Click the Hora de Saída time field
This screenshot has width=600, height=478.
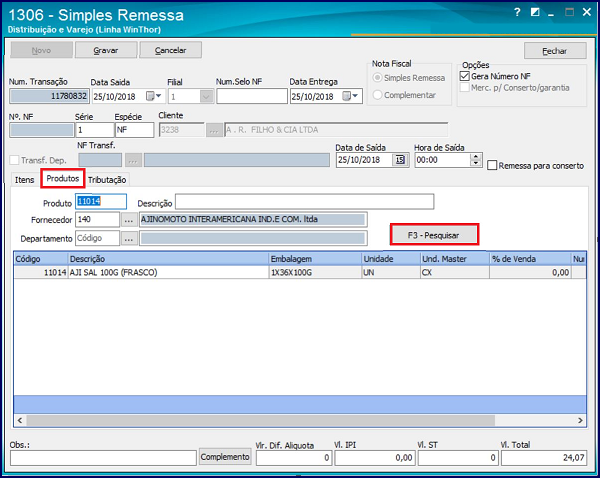443,160
